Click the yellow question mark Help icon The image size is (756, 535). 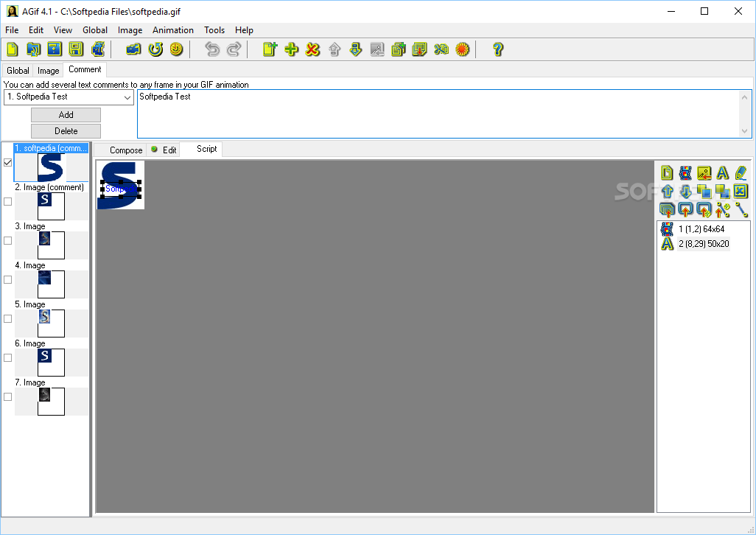498,49
